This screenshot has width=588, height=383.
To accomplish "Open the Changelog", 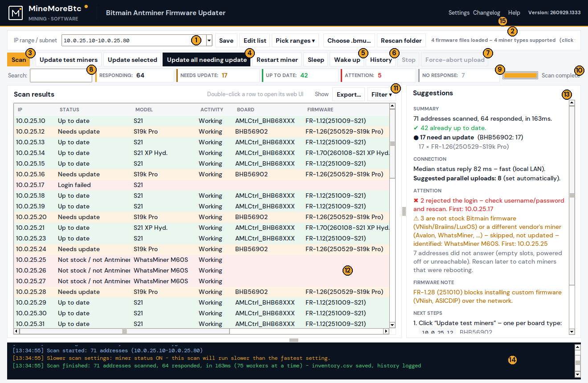I will 486,13.
